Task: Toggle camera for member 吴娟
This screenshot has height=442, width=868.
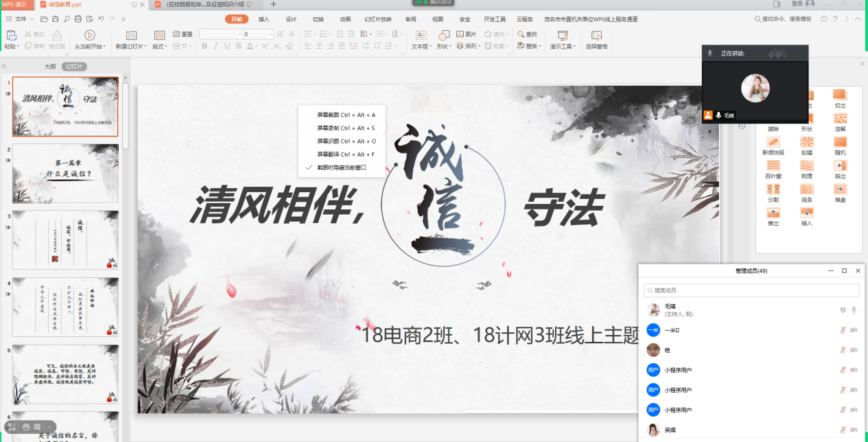Action: point(854,430)
